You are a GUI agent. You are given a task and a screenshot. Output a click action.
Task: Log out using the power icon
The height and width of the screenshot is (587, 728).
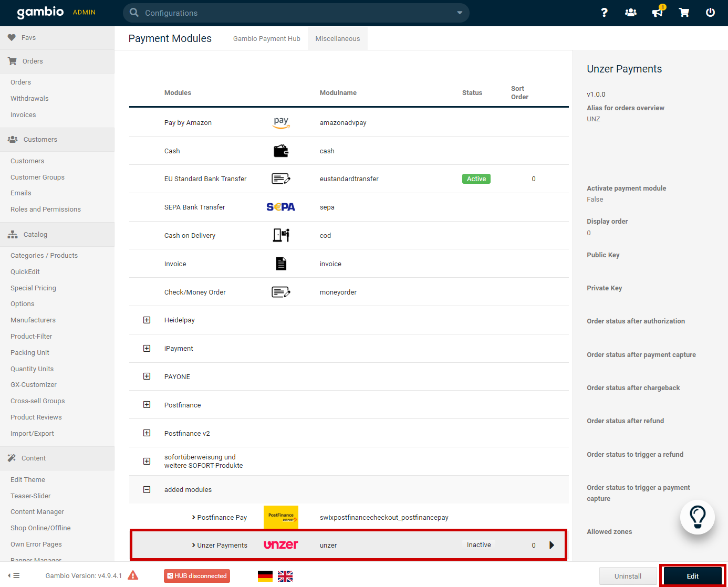pyautogui.click(x=710, y=13)
